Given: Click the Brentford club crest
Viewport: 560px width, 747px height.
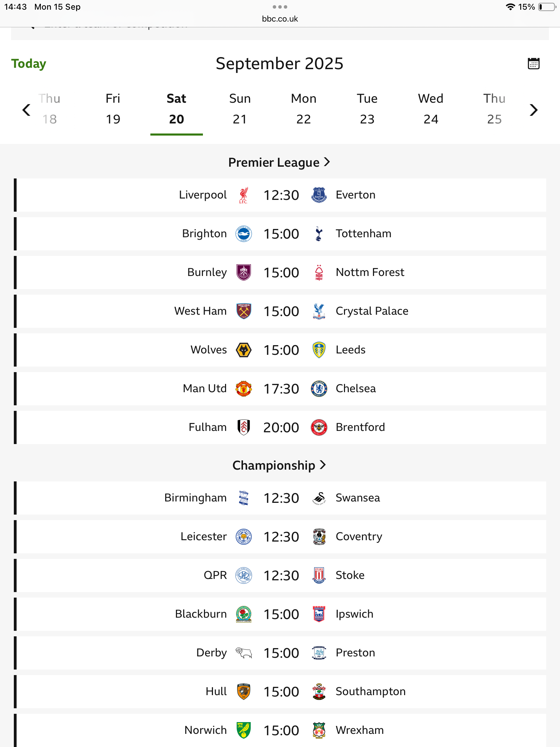Looking at the screenshot, I should pyautogui.click(x=319, y=427).
